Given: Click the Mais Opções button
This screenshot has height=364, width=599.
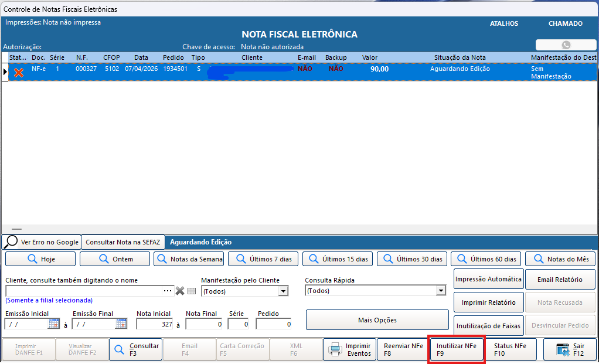Looking at the screenshot, I should 377,320.
